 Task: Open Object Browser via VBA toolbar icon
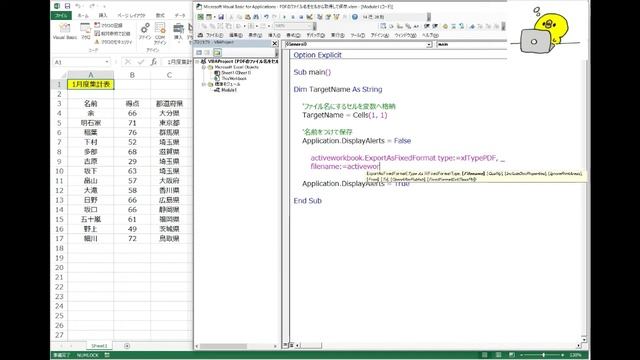click(x=337, y=17)
